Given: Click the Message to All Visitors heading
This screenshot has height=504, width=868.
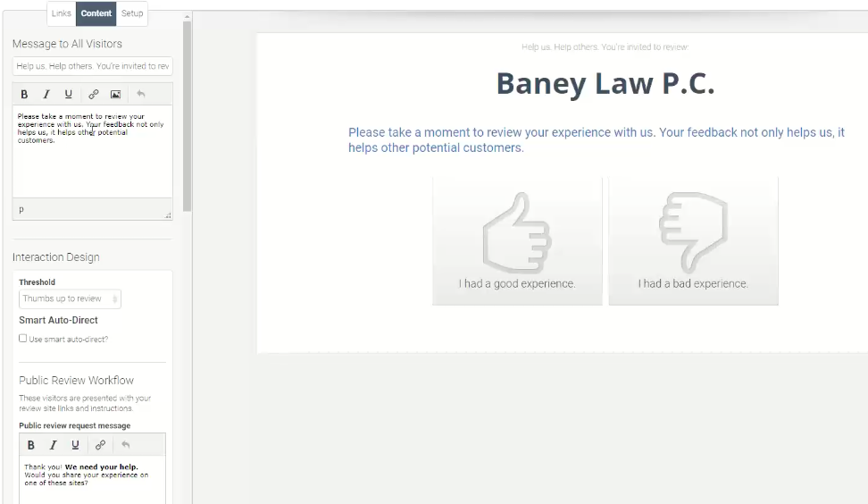Looking at the screenshot, I should coord(67,44).
